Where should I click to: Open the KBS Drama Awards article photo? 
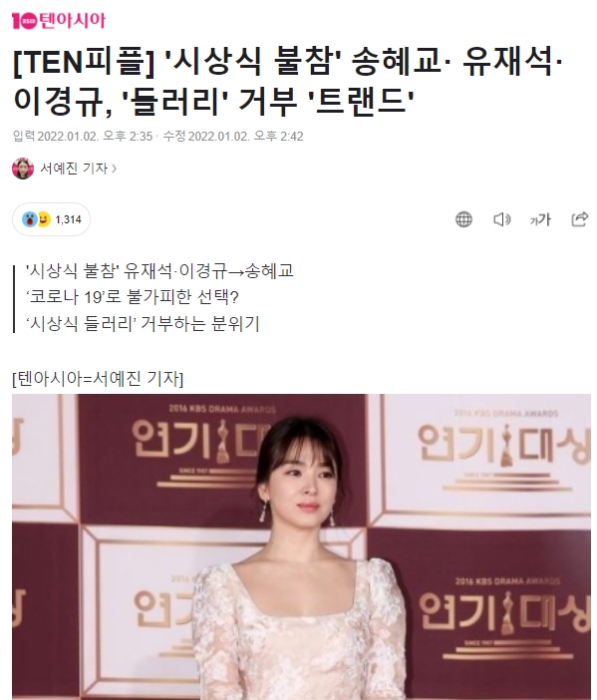302,546
